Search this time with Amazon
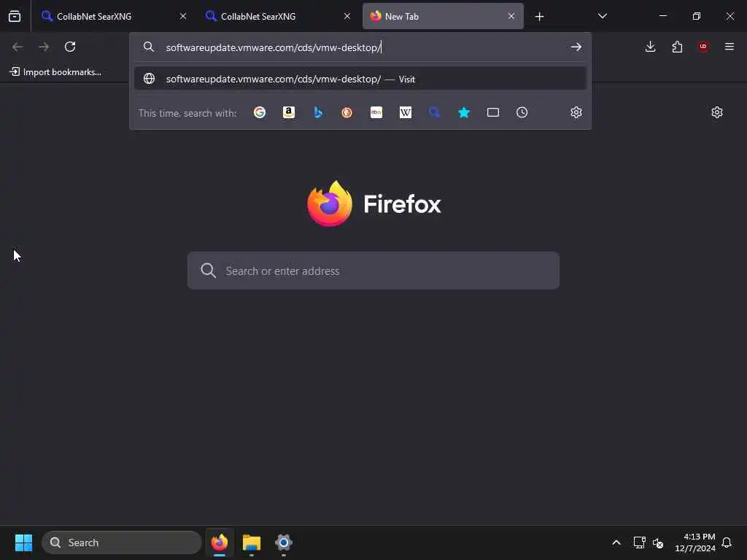The image size is (747, 560). click(289, 112)
